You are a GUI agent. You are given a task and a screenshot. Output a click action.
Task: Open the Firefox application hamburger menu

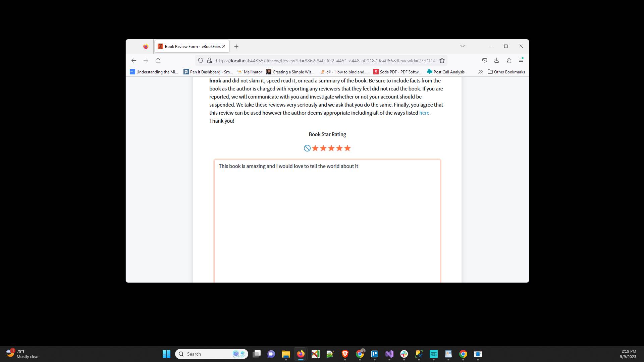pyautogui.click(x=521, y=60)
